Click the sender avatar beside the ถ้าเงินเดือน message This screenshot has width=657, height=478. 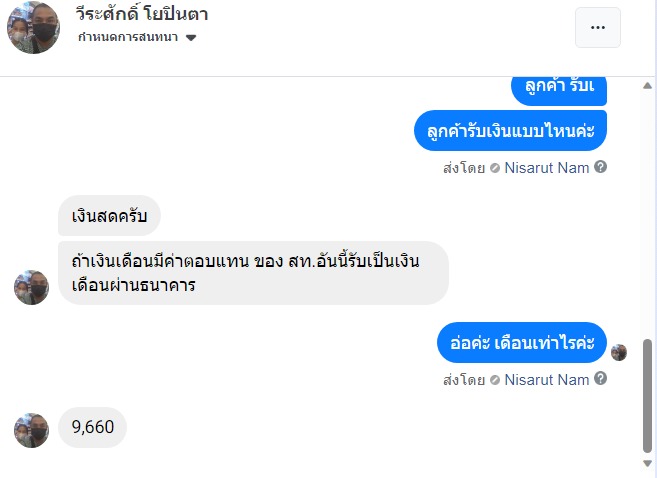pos(31,287)
